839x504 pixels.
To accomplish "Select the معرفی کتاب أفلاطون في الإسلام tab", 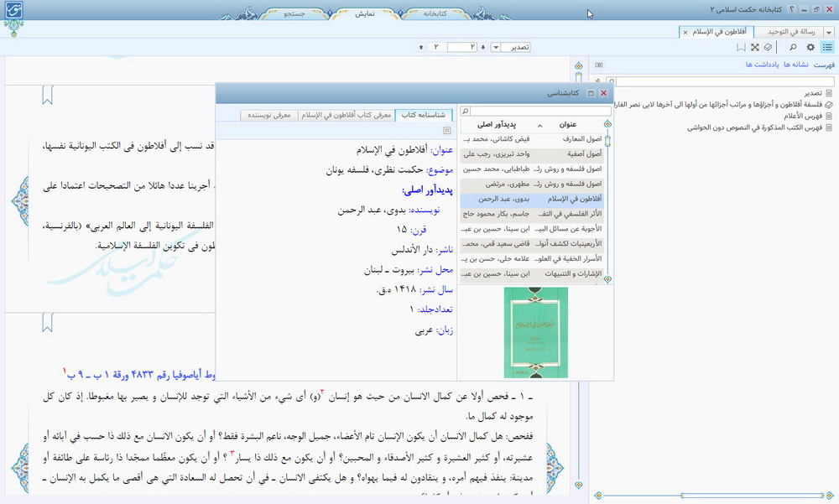I will coord(347,115).
